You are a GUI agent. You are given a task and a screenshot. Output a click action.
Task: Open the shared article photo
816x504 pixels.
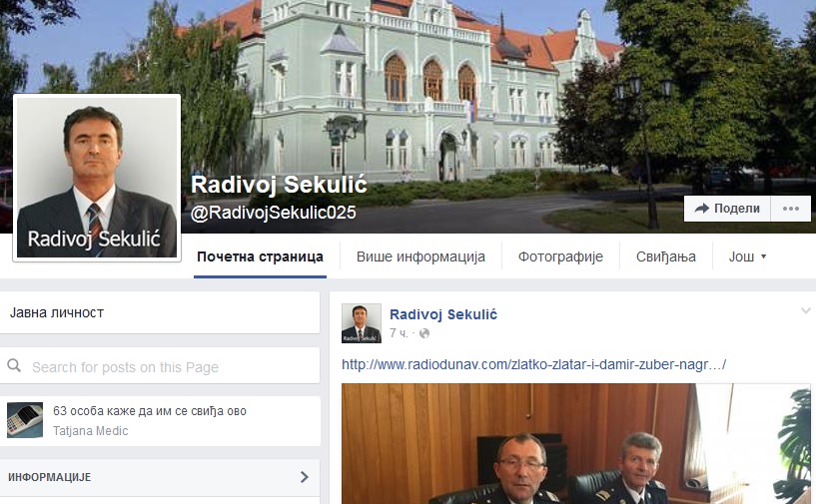click(x=575, y=444)
